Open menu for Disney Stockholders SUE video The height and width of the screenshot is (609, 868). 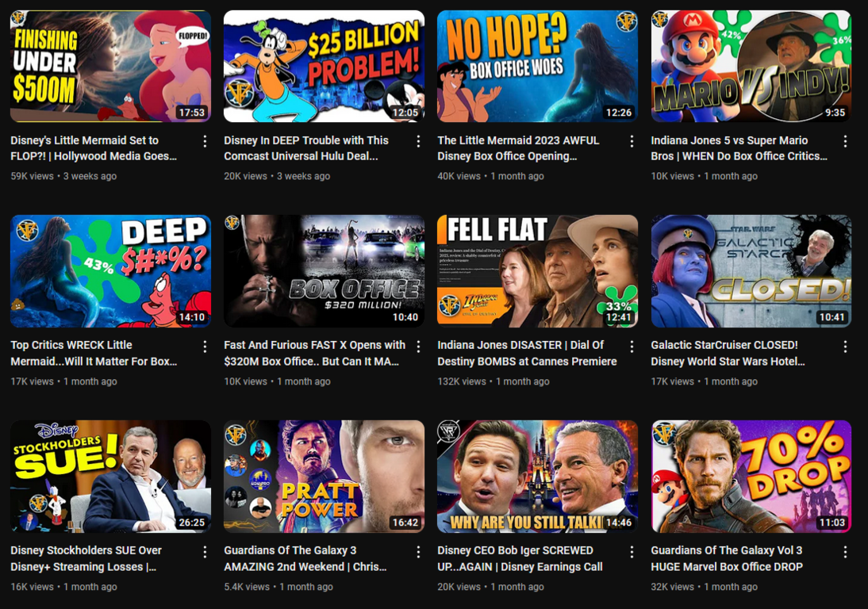[x=205, y=552]
